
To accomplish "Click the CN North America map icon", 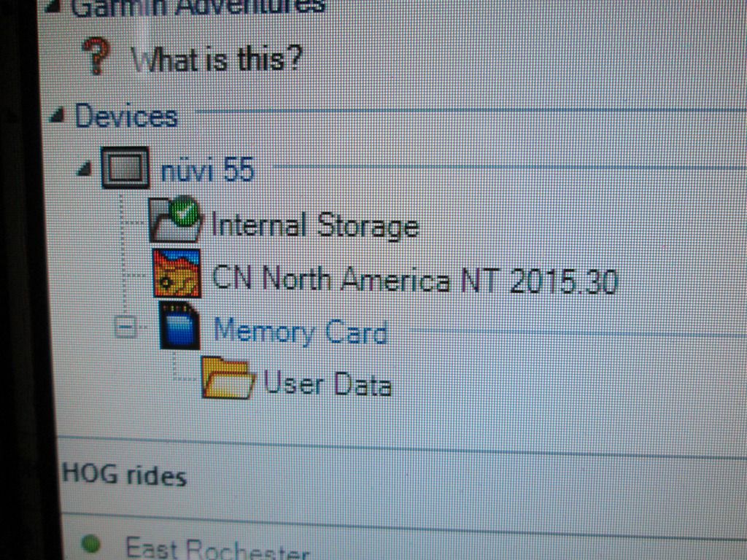I will click(176, 273).
